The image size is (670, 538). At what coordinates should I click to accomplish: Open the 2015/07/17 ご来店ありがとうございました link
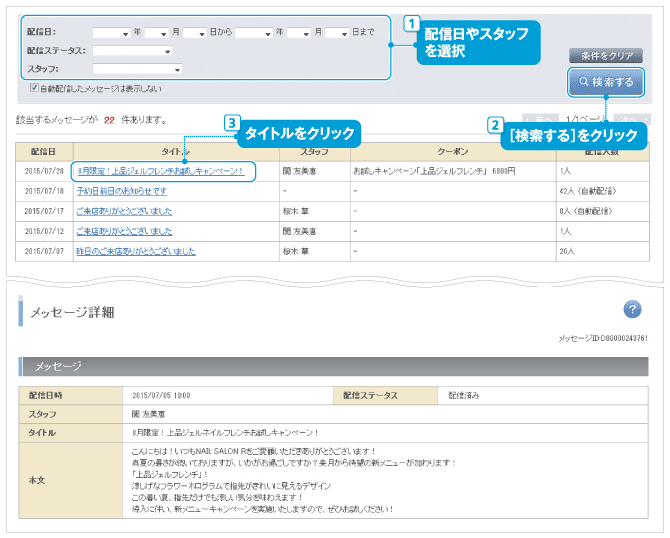point(124,211)
